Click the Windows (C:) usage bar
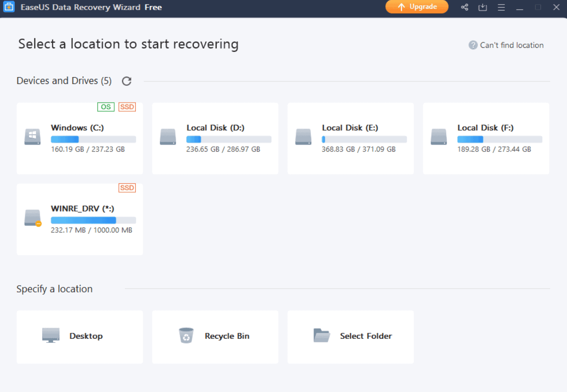The image size is (567, 392). tap(93, 139)
